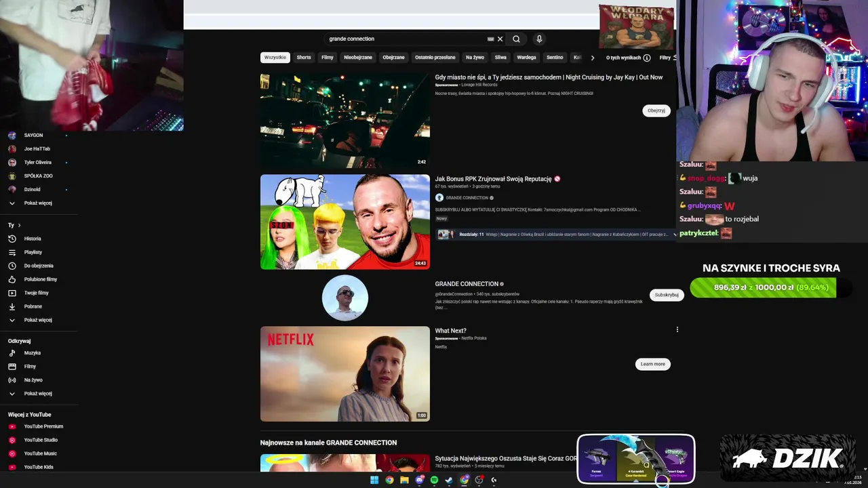
Task: Expand subscriptions with first Pokaż więcej
Action: click(x=38, y=203)
